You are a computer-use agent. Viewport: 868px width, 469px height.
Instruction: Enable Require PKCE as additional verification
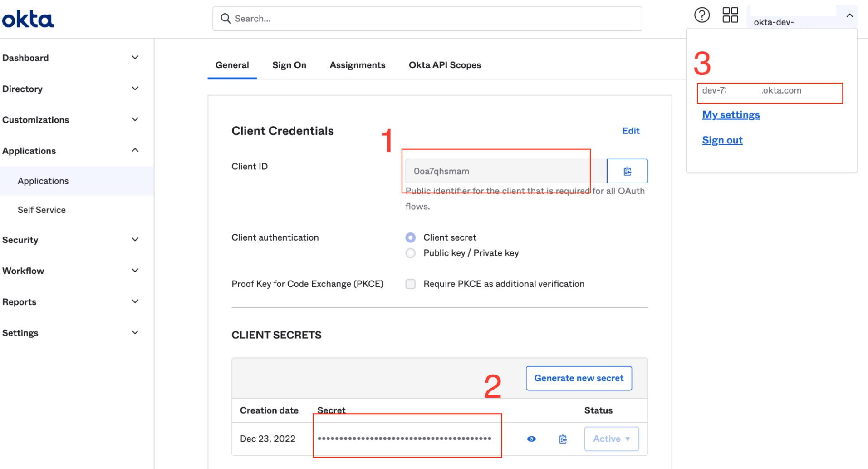click(x=410, y=284)
